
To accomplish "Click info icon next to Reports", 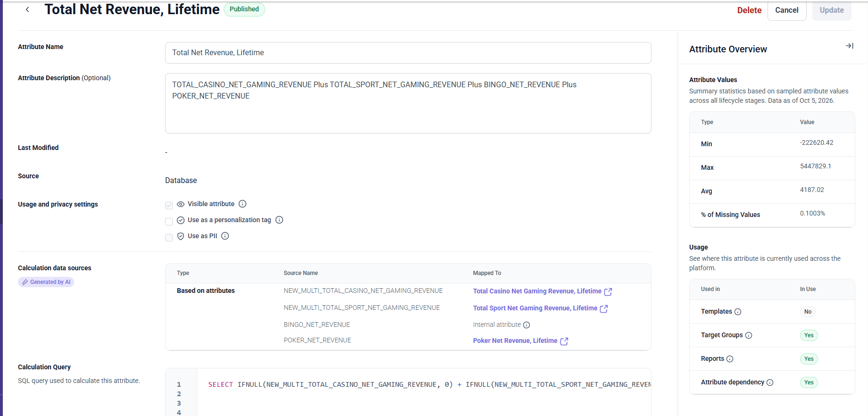I will click(x=730, y=359).
